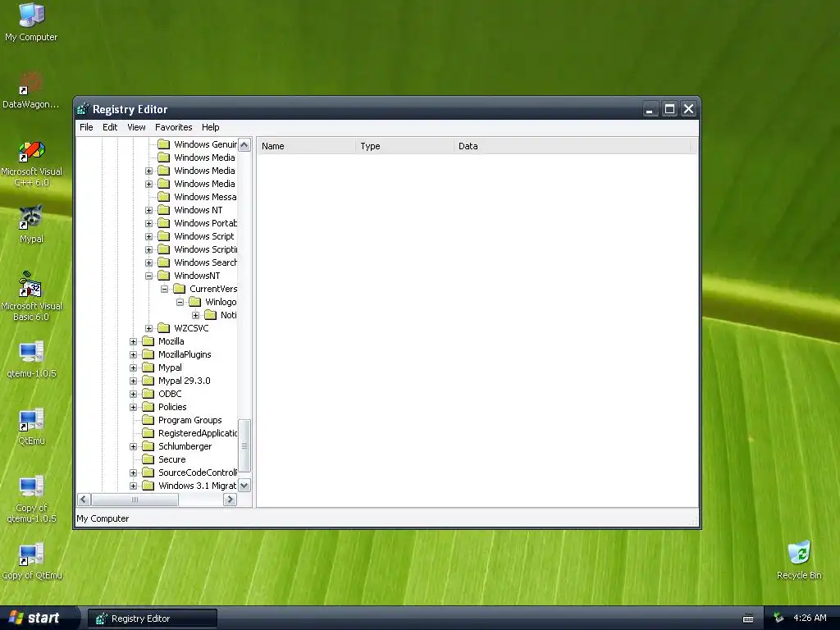The height and width of the screenshot is (630, 840).
Task: Select the RegisteredApplications key
Action: [198, 433]
